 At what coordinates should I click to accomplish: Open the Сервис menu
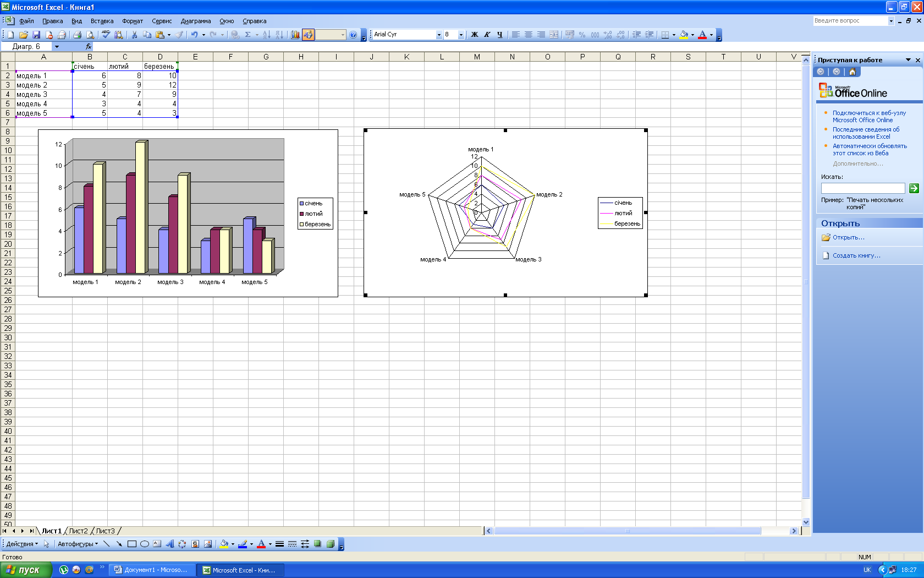162,21
